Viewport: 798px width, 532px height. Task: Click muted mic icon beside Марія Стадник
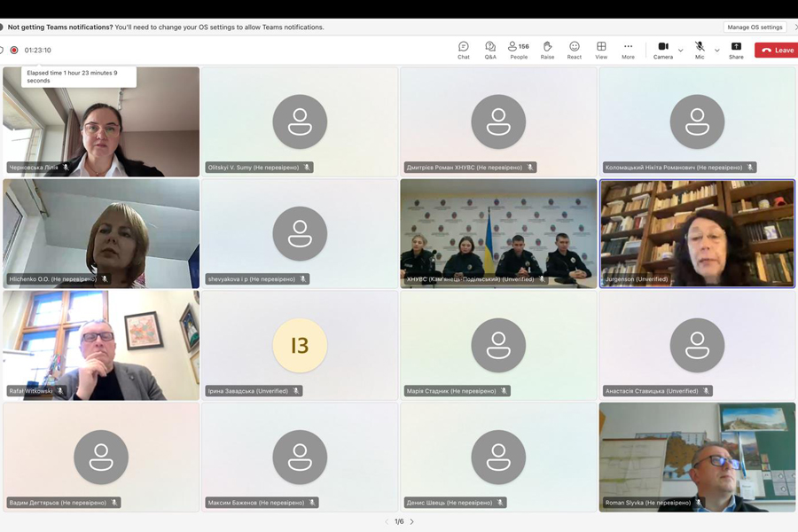click(504, 391)
